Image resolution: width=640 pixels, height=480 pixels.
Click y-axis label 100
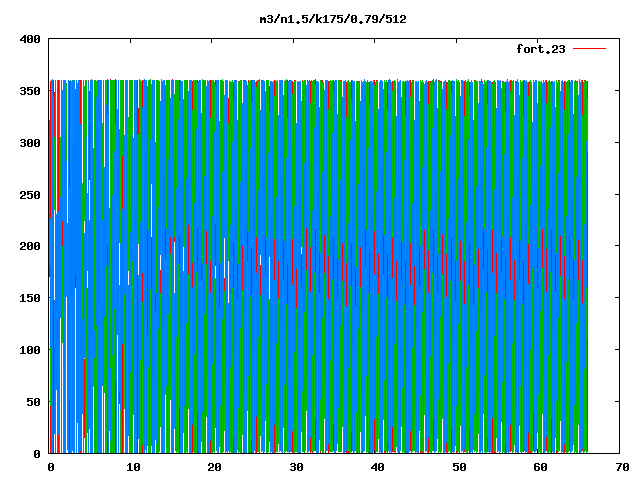30,350
